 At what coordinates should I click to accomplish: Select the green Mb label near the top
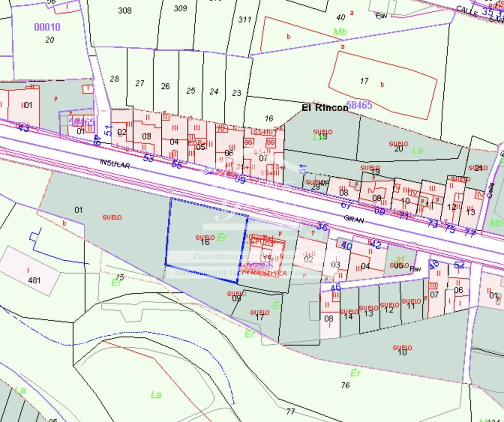340,32
